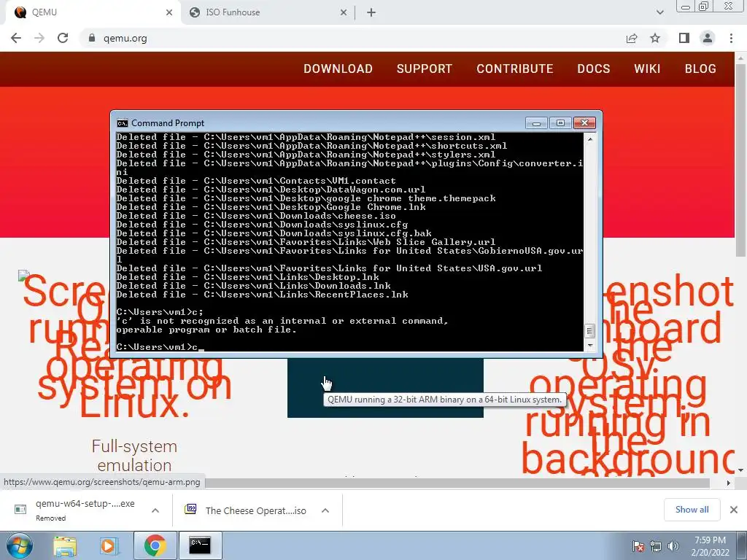Select the QEMU tab
747x560 pixels.
coord(93,12)
